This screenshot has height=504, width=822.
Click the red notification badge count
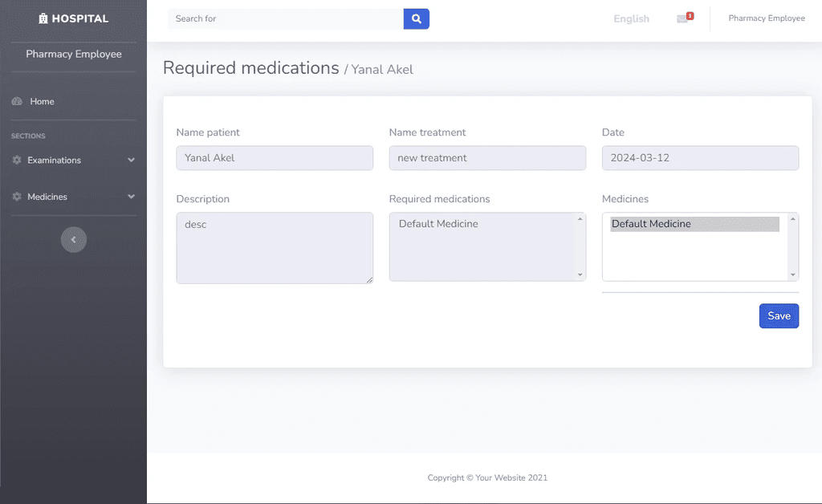(x=690, y=16)
